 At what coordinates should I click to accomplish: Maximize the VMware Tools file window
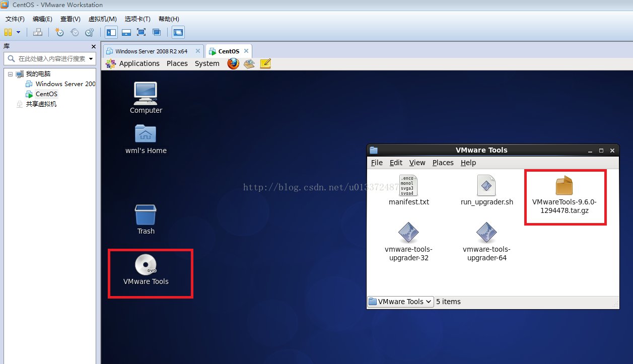coord(601,151)
